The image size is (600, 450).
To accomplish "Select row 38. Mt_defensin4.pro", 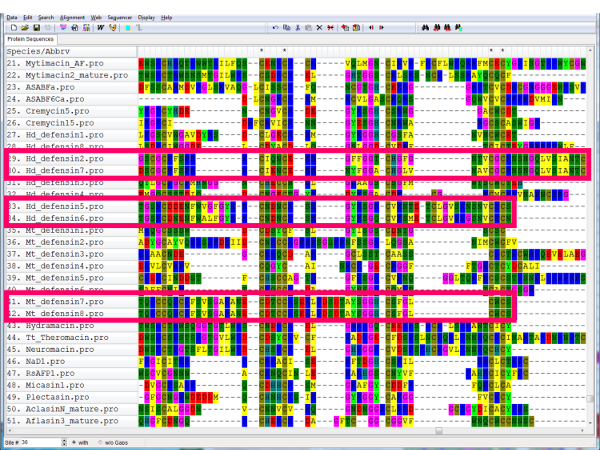I will pos(71,266).
